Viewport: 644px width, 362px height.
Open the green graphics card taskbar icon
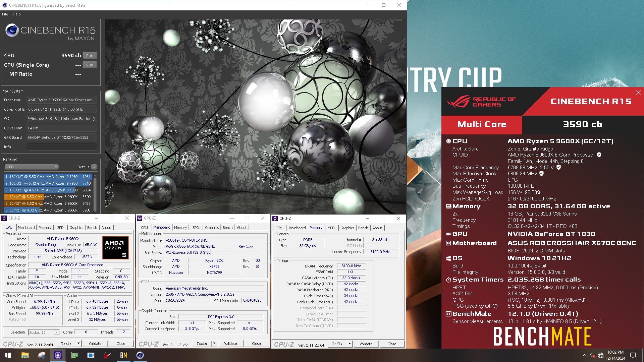point(74,355)
